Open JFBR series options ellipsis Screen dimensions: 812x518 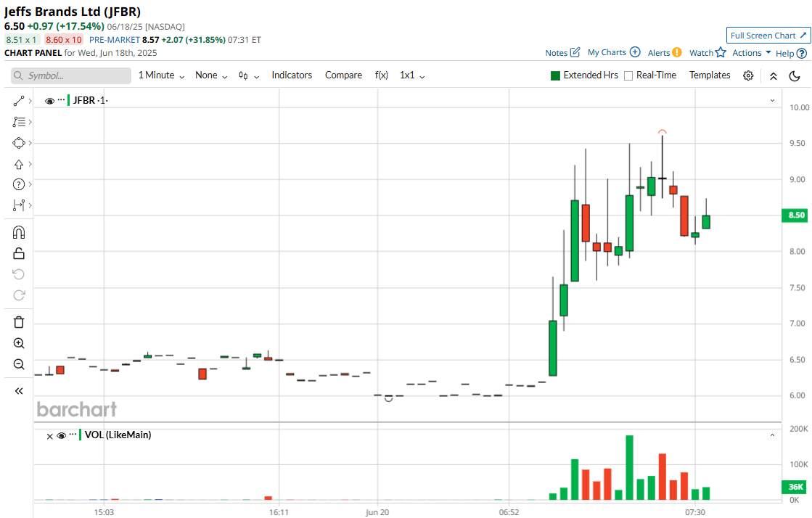[61, 99]
